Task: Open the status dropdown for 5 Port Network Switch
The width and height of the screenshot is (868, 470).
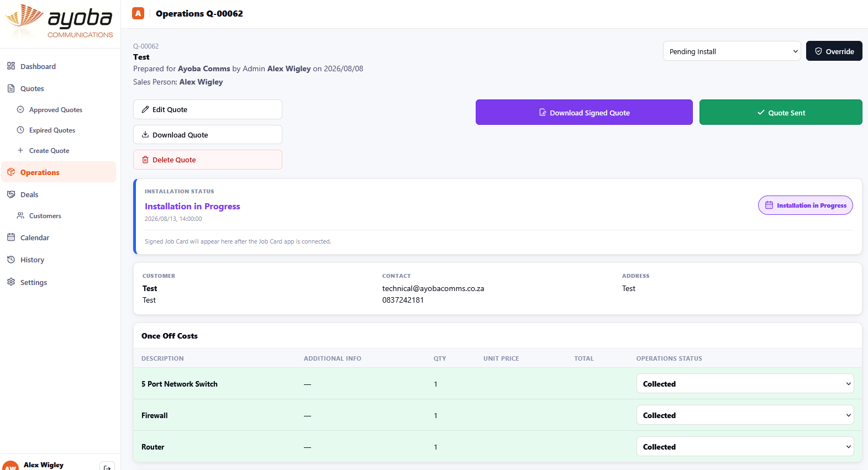Action: tap(745, 384)
